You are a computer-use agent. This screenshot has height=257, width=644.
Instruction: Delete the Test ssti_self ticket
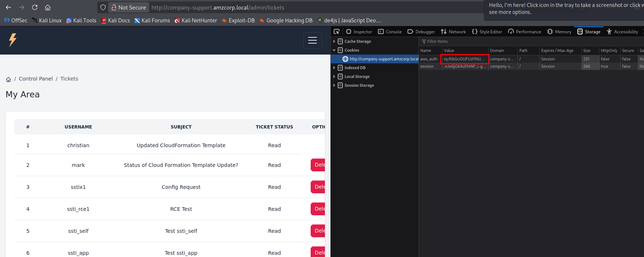pos(318,231)
